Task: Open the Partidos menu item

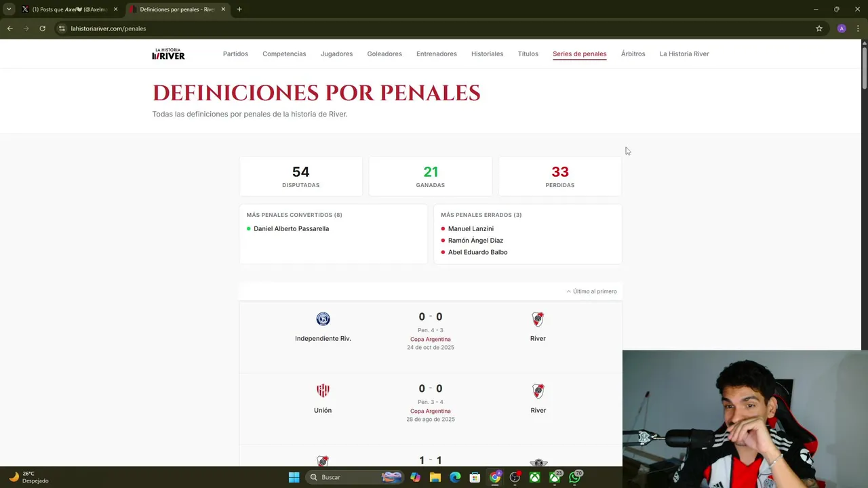Action: point(235,54)
